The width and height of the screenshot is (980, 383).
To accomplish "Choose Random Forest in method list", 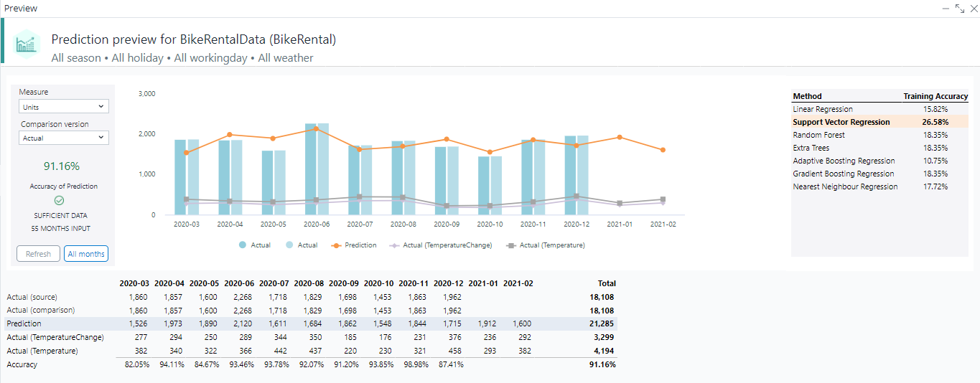I will (x=818, y=135).
